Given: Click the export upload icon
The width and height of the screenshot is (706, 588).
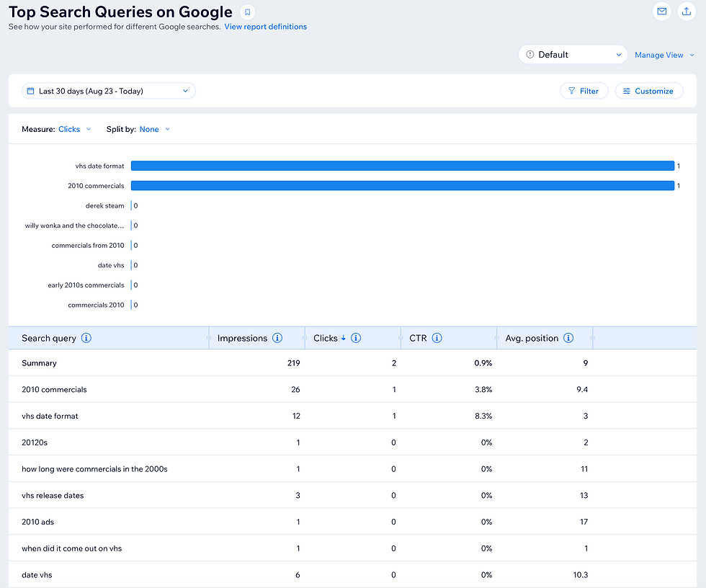Looking at the screenshot, I should pyautogui.click(x=686, y=12).
